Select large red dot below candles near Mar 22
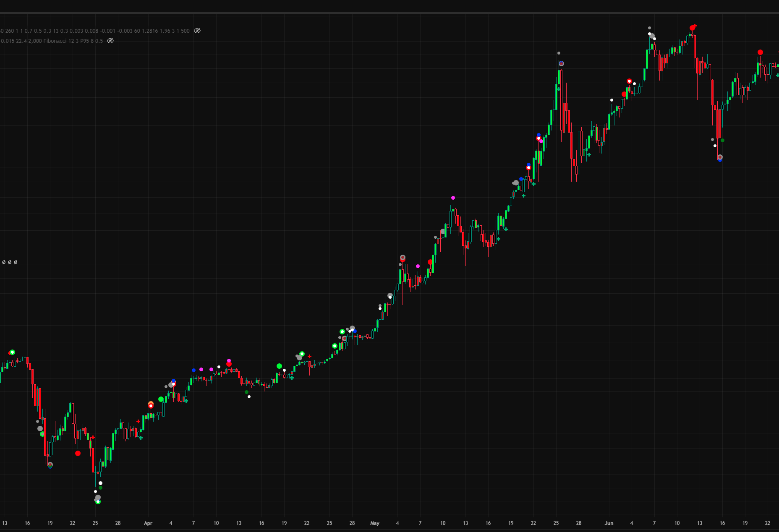779x532 pixels. (78, 453)
